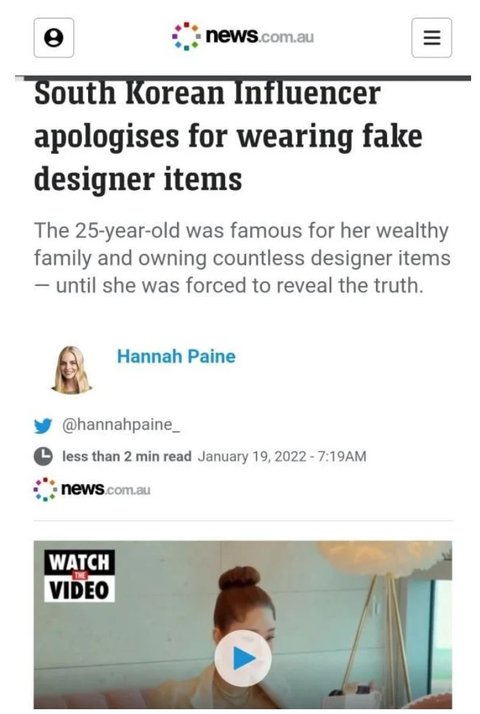Click the dark progress bar under the header
Viewport: 480px width, 714px height.
point(243,79)
